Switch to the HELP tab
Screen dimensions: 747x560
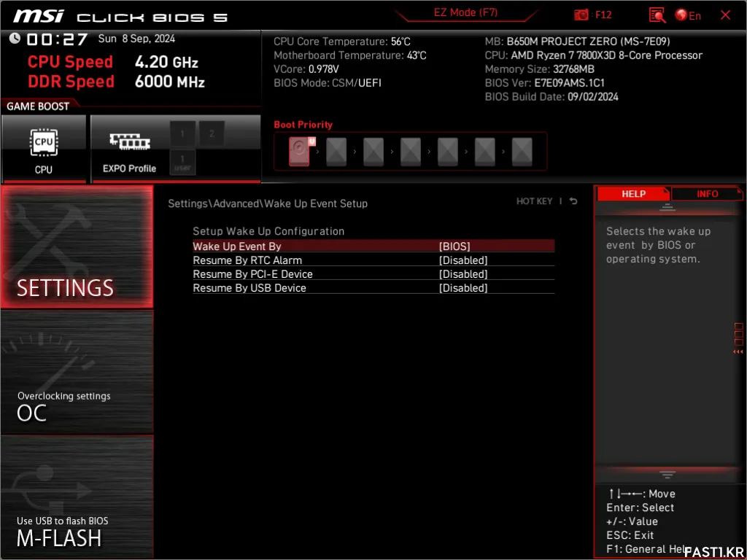click(634, 194)
